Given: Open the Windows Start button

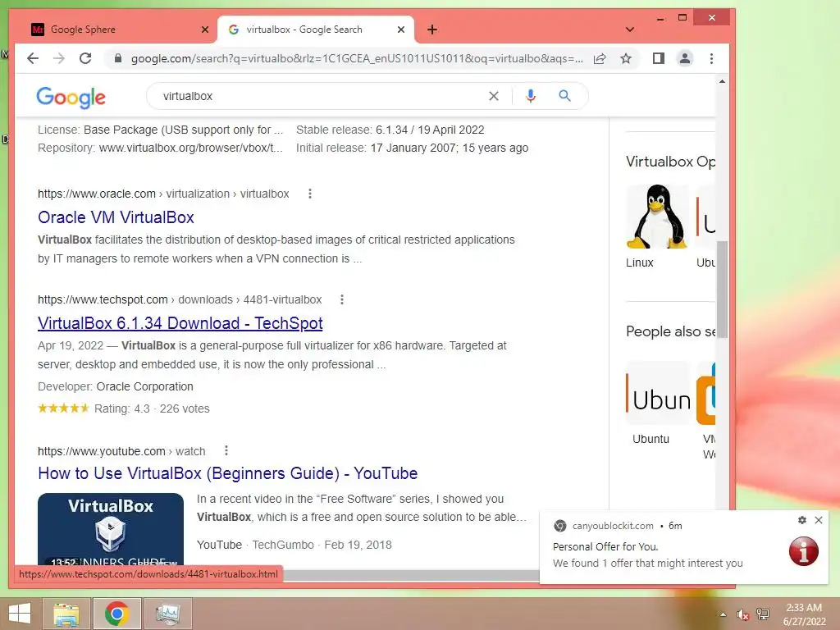Looking at the screenshot, I should tap(20, 614).
